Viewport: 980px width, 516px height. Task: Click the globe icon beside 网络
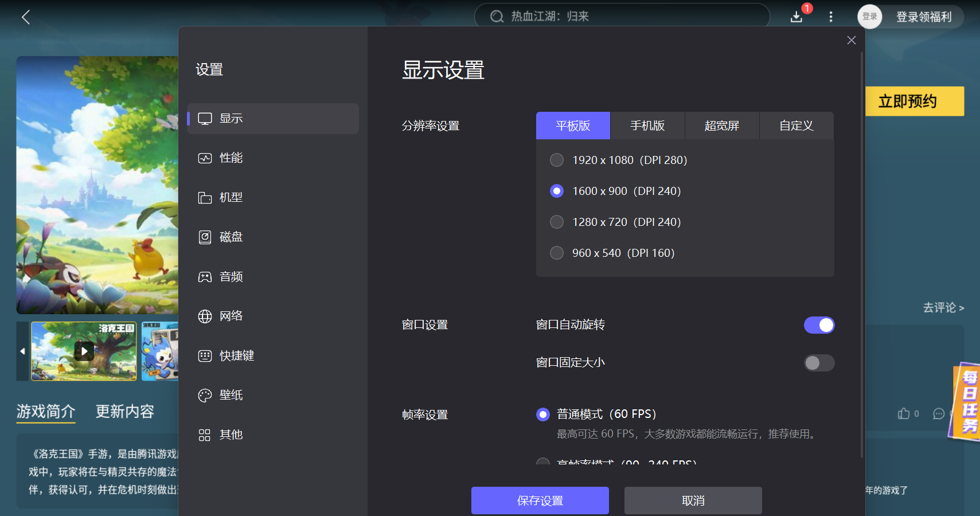coord(205,316)
